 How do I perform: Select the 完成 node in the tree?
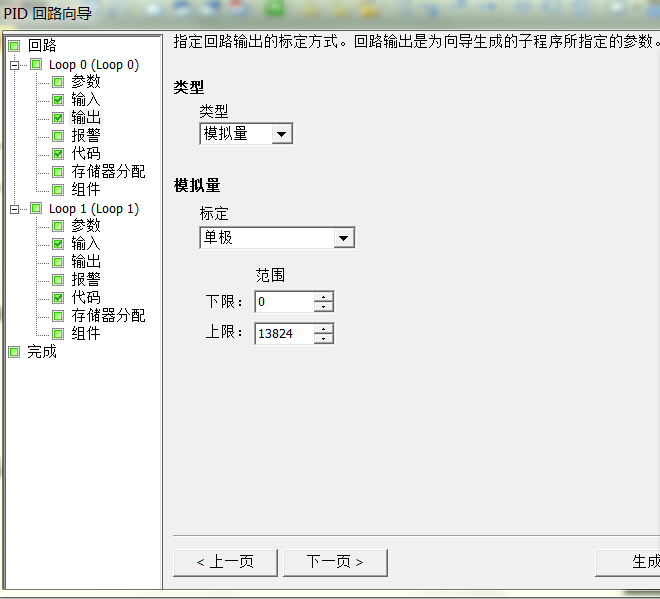42,352
